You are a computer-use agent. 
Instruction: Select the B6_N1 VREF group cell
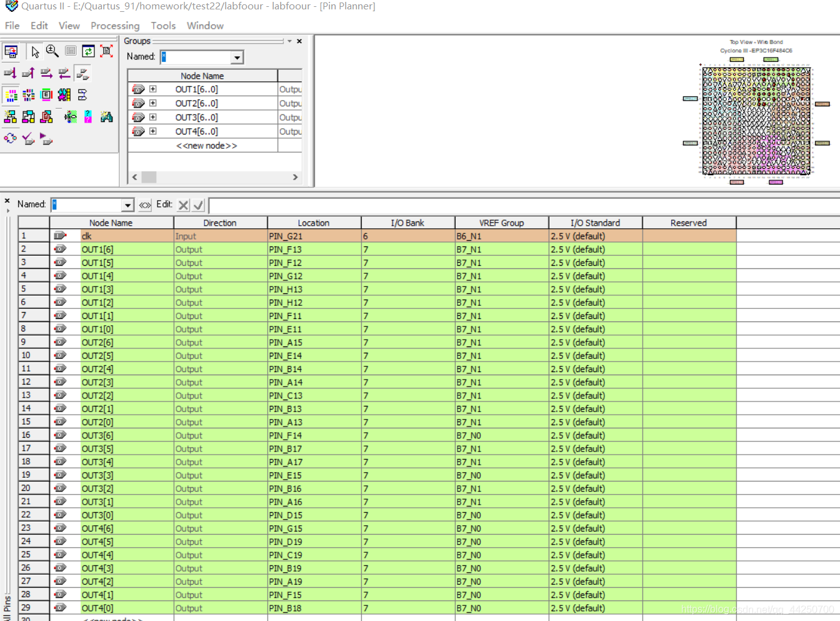tap(501, 236)
